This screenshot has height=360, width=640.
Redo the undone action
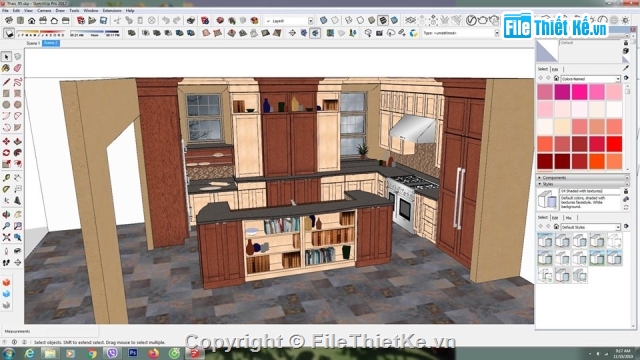177,20
